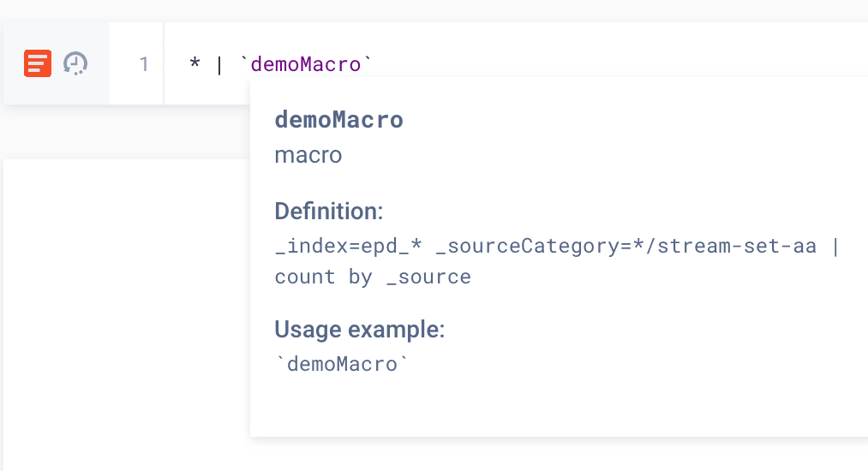The width and height of the screenshot is (868, 471).
Task: Click the '_sourceCategory=*/stream-set-aa' definition text
Action: tap(627, 247)
